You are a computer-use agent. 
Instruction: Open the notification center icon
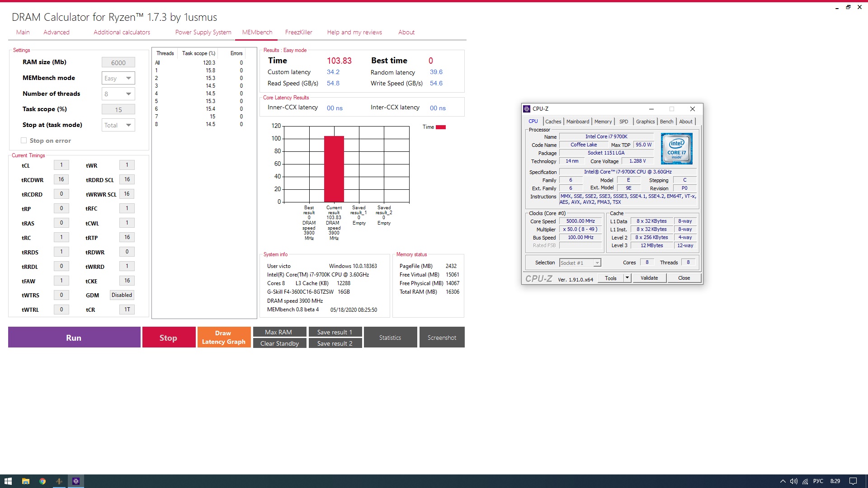(853, 481)
